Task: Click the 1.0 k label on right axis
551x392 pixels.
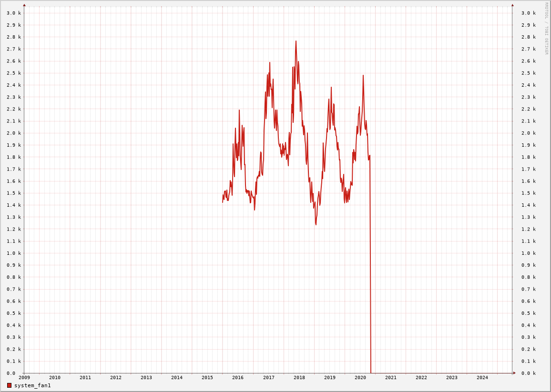Action: pyautogui.click(x=528, y=253)
